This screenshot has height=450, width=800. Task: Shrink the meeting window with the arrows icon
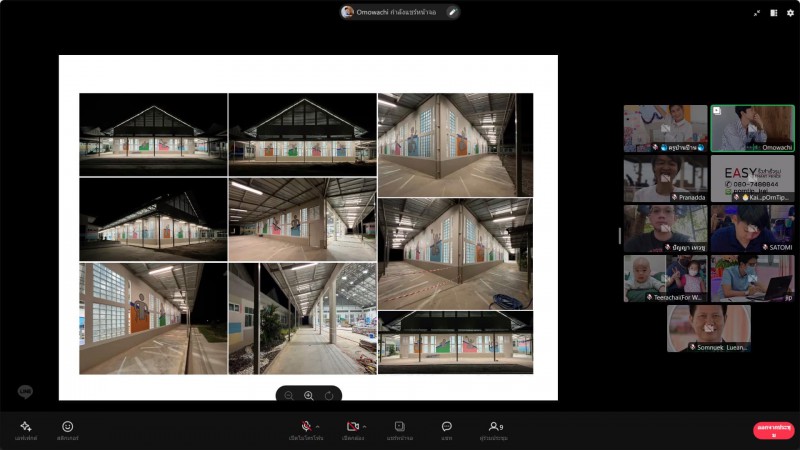coord(757,13)
